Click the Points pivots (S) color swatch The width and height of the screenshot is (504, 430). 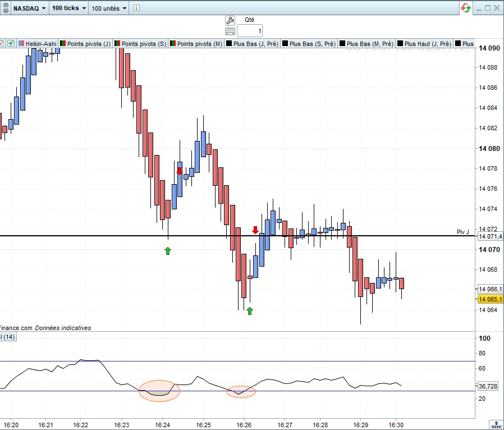[117, 43]
